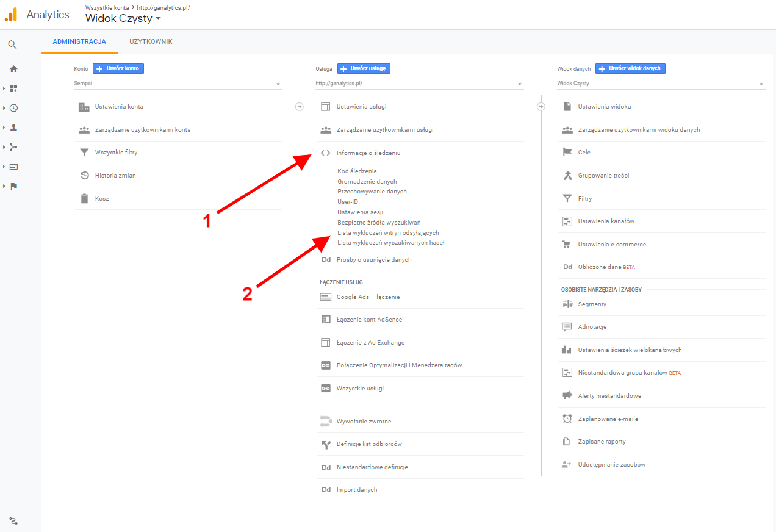The height and width of the screenshot is (532, 776).
Task: Click the history icon beside Historia zmian
Action: [84, 176]
